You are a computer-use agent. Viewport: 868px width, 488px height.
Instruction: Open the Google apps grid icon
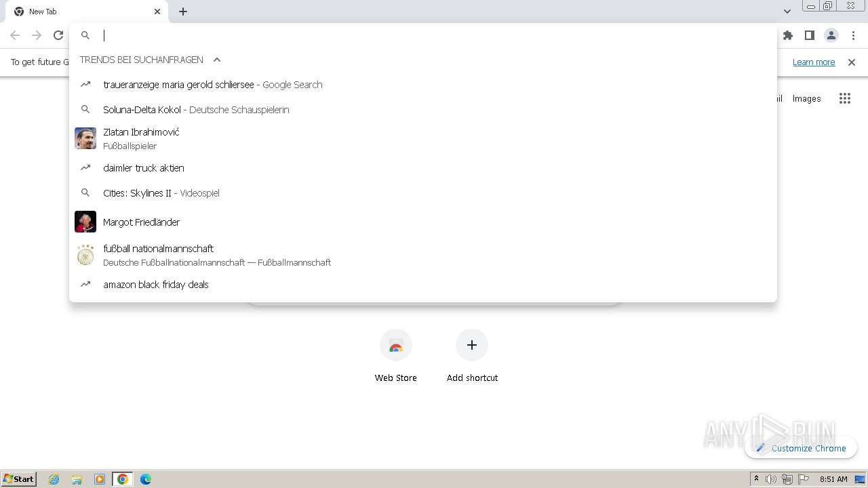point(845,99)
